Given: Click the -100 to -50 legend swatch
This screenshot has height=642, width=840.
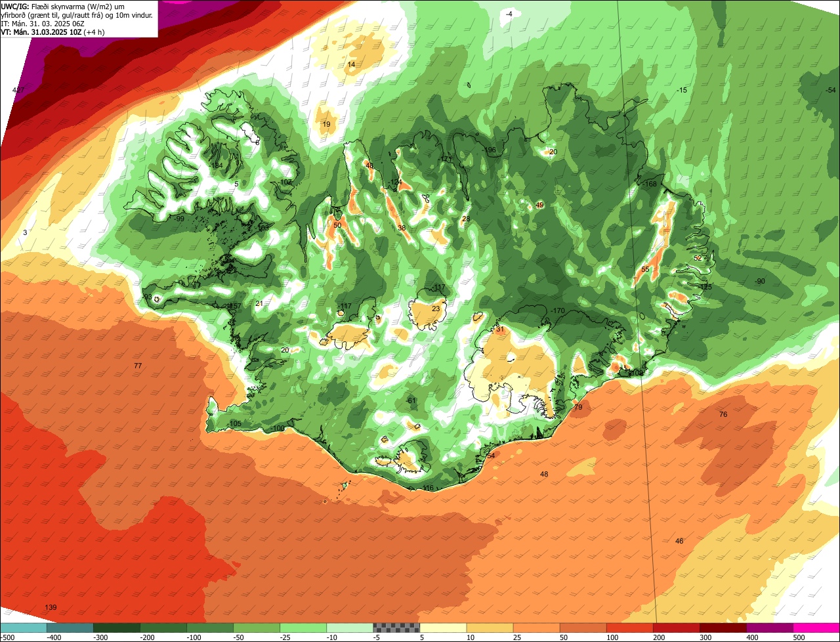Looking at the screenshot, I should click(x=210, y=628).
